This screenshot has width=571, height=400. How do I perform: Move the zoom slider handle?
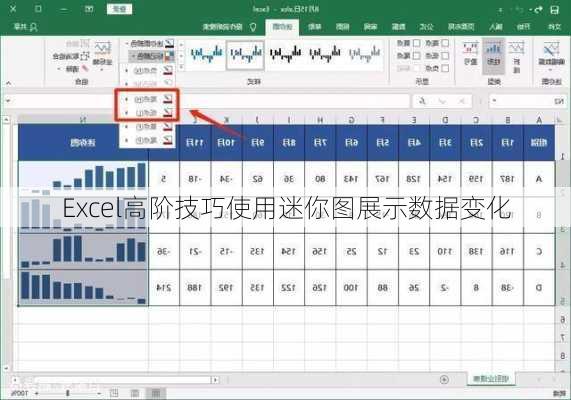[67, 393]
